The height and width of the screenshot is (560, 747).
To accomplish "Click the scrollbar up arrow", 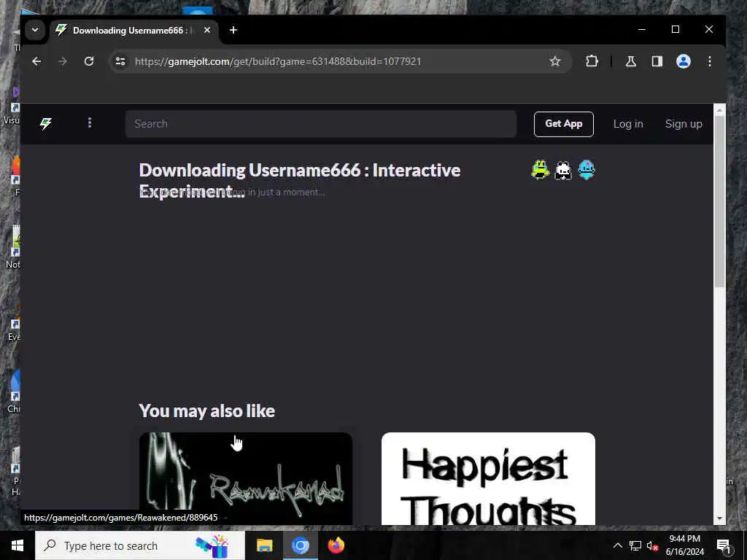I will pos(719,110).
